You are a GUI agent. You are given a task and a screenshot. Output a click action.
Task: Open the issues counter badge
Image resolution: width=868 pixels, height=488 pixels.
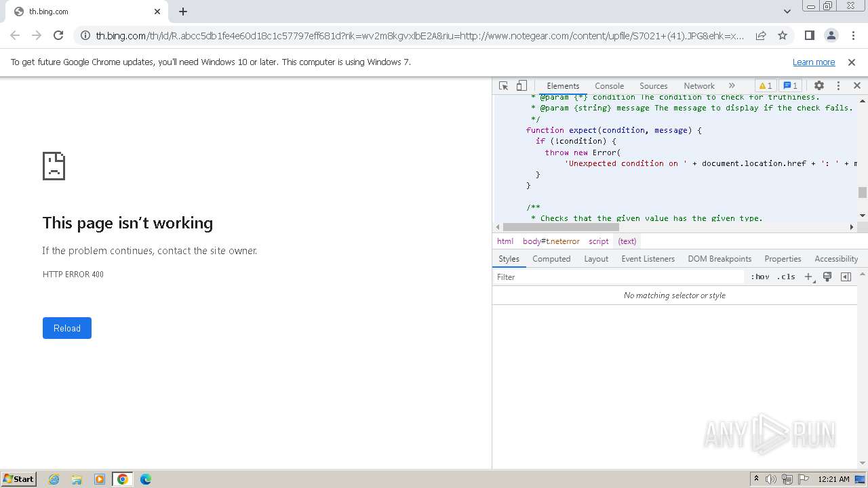pos(791,86)
